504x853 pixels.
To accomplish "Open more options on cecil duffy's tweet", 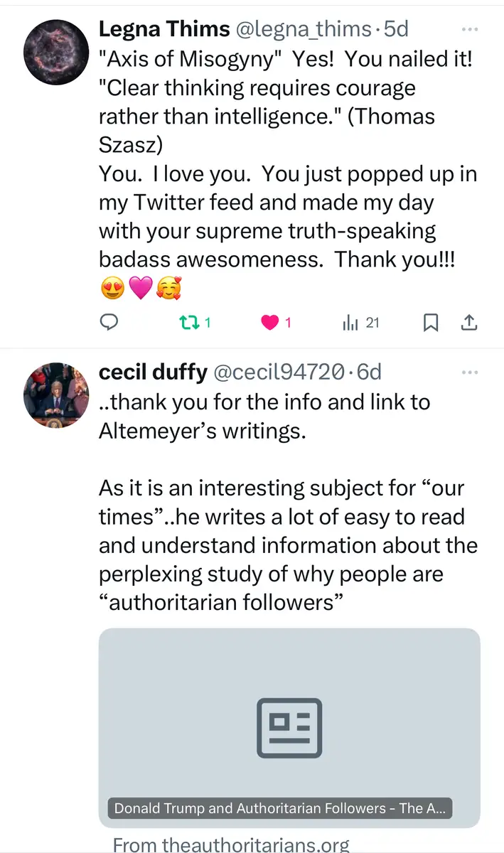I will point(470,372).
